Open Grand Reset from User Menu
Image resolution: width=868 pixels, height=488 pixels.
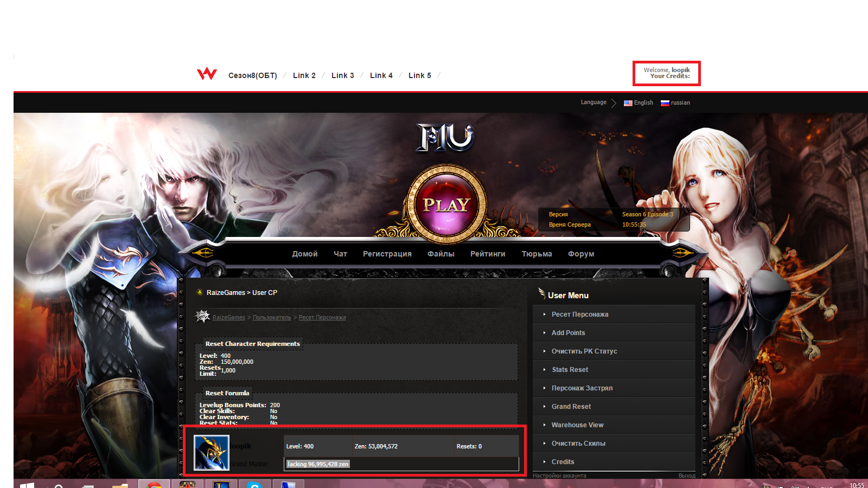click(x=571, y=407)
